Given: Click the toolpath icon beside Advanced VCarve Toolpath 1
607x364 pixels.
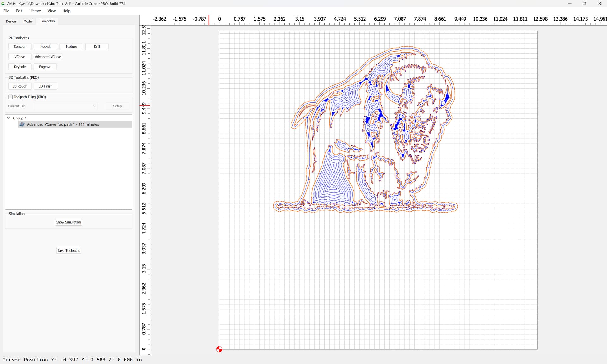Looking at the screenshot, I should (x=22, y=124).
